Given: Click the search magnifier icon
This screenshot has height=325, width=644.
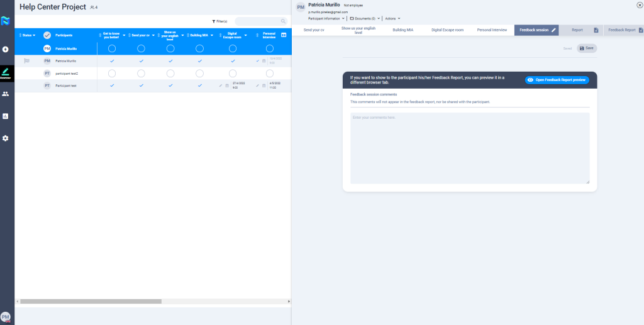Looking at the screenshot, I should tap(283, 21).
